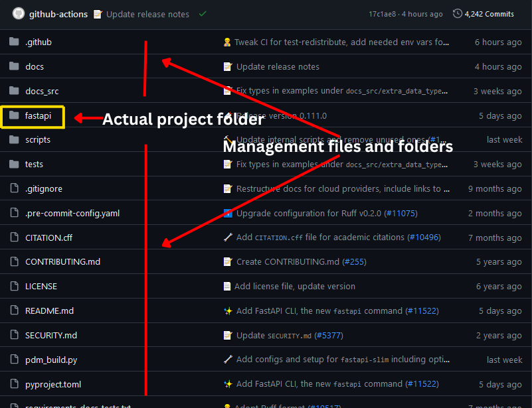This screenshot has height=408, width=532.
Task: Click the file icon beside pyproject.toml
Action: (x=14, y=384)
